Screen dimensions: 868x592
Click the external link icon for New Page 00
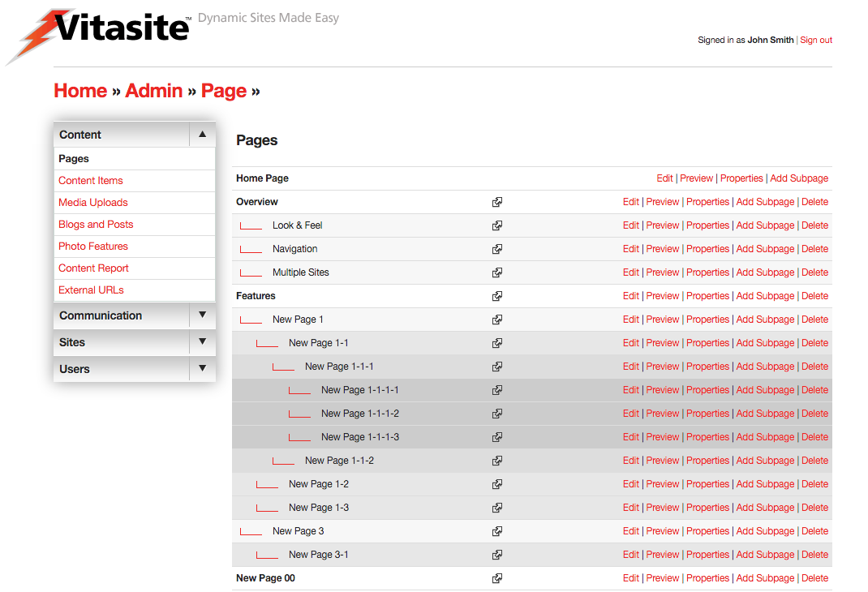(497, 578)
